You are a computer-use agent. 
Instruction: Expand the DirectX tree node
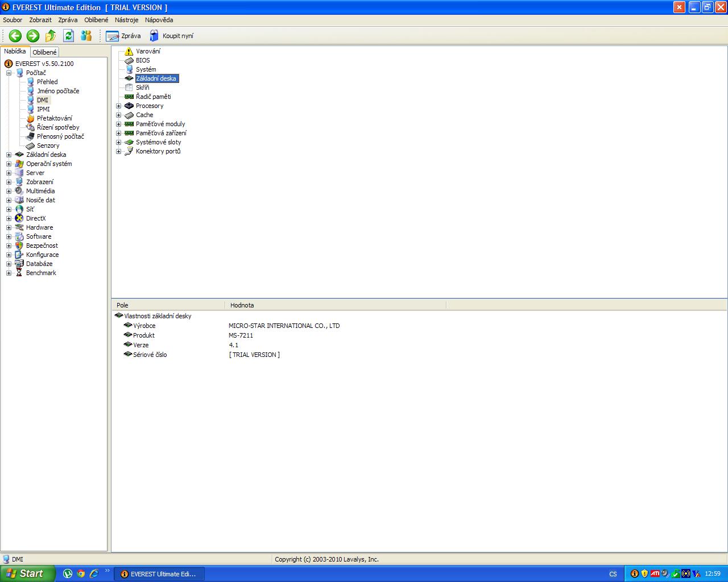pyautogui.click(x=9, y=218)
